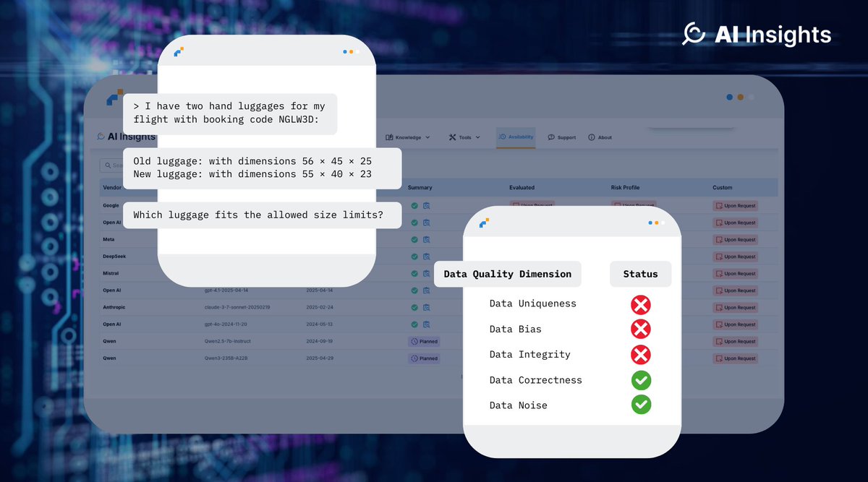
Task: Expand the Knowledge dropdown menu
Action: [408, 137]
